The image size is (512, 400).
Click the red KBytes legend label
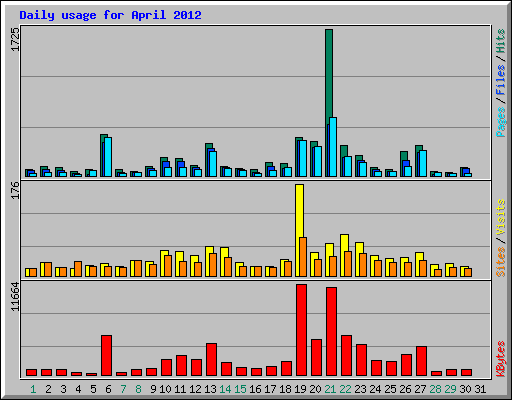(x=500, y=359)
